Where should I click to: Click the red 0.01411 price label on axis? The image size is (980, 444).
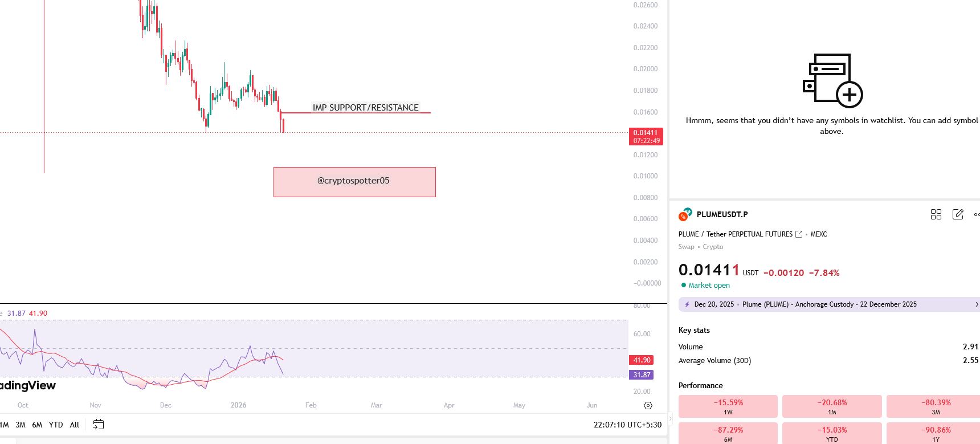(646, 137)
